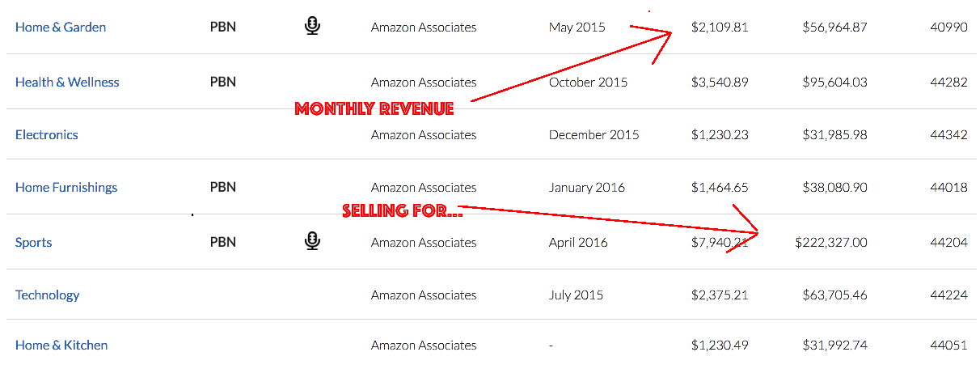Click listing number 40990
The width and height of the screenshot is (980, 369).
tap(948, 27)
